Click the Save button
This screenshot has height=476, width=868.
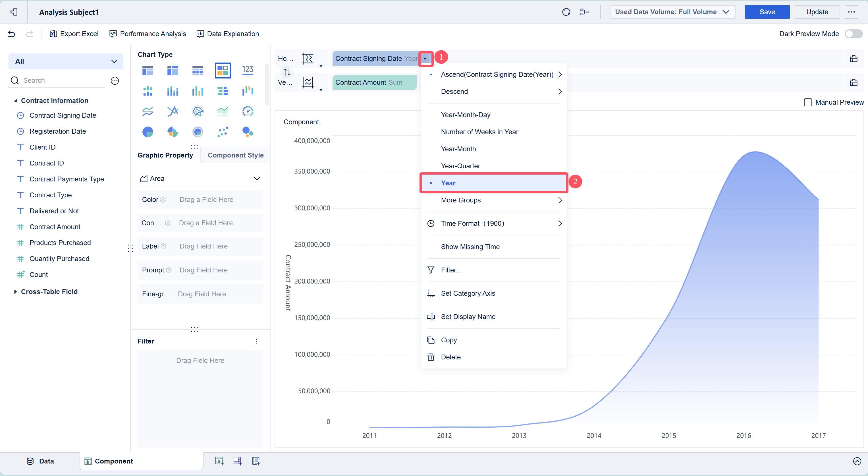[767, 12]
